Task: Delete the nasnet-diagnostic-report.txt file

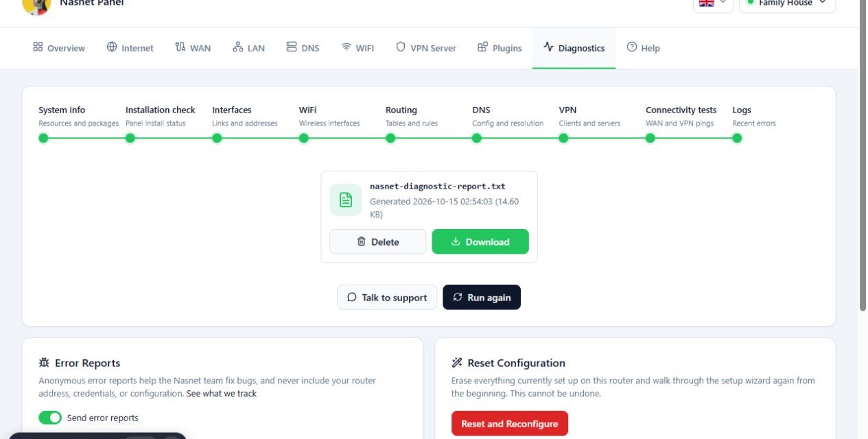Action: (x=378, y=241)
